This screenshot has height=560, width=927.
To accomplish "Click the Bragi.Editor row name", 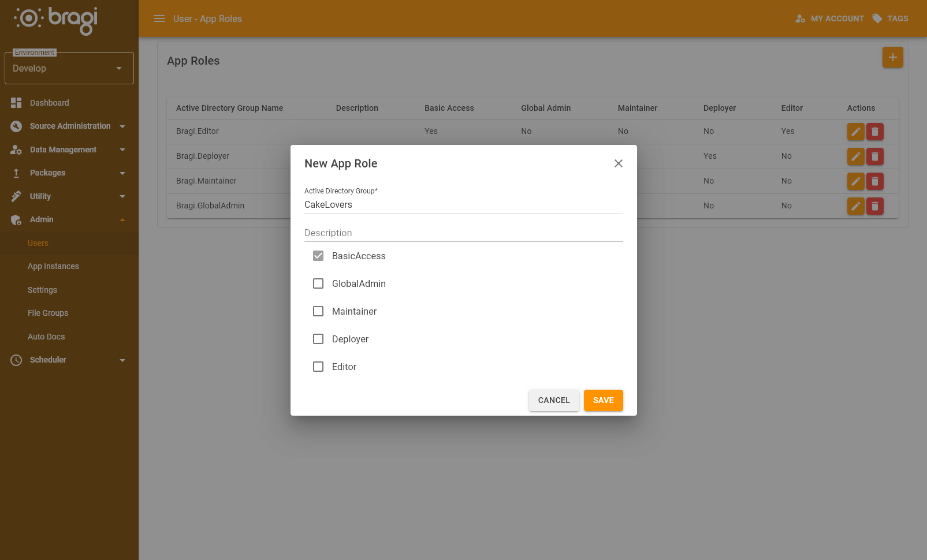I will tap(198, 131).
